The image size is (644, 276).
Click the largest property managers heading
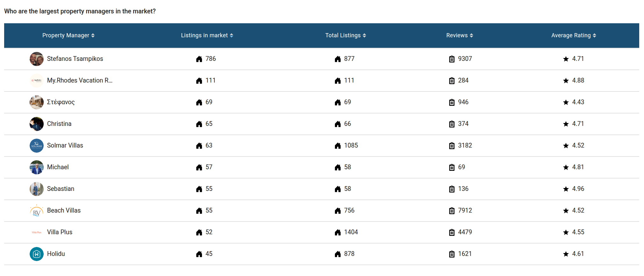pos(80,11)
